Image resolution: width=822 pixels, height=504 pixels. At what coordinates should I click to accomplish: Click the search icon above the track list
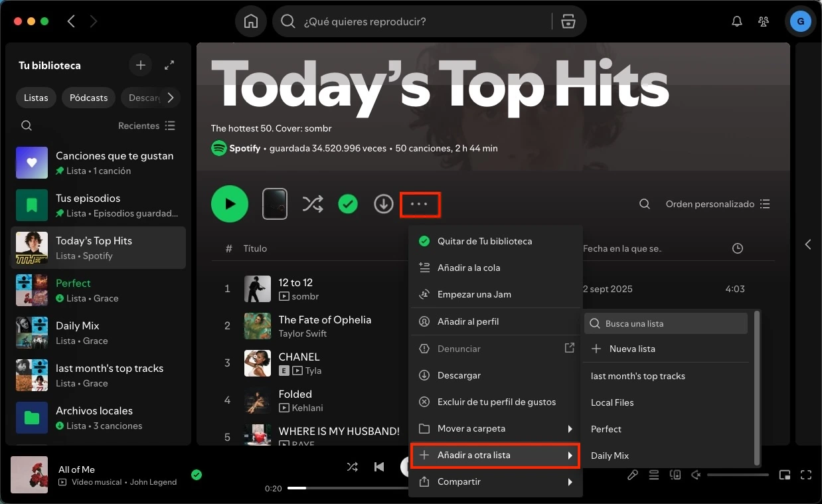click(644, 204)
